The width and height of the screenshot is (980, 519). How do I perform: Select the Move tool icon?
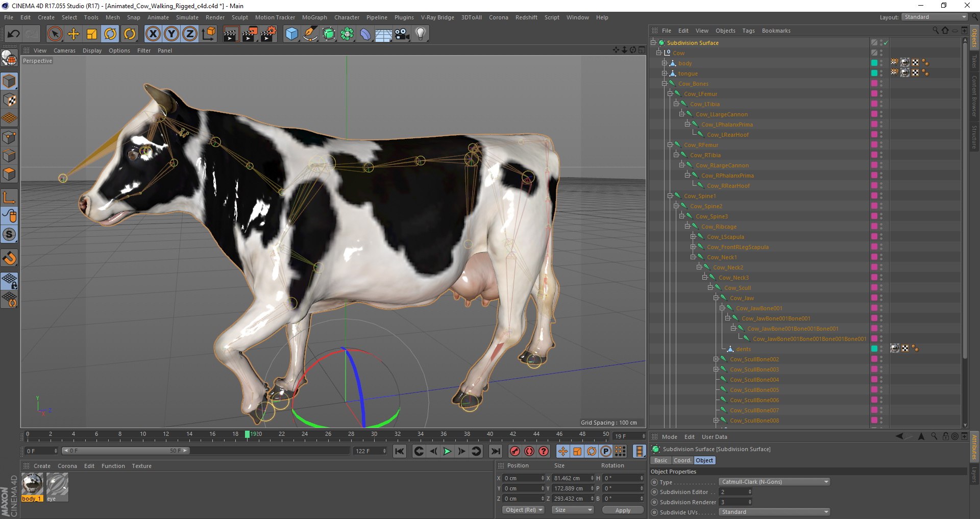coord(73,34)
